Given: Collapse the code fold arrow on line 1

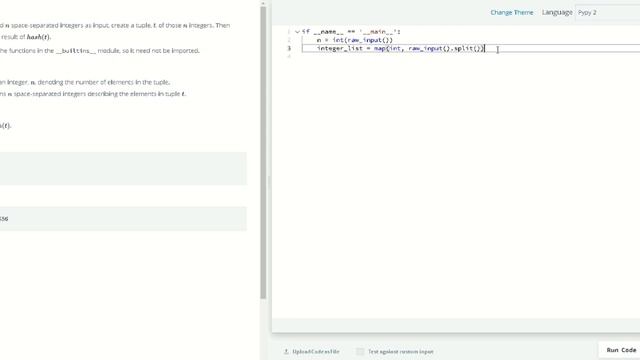Looking at the screenshot, I should point(297,32).
